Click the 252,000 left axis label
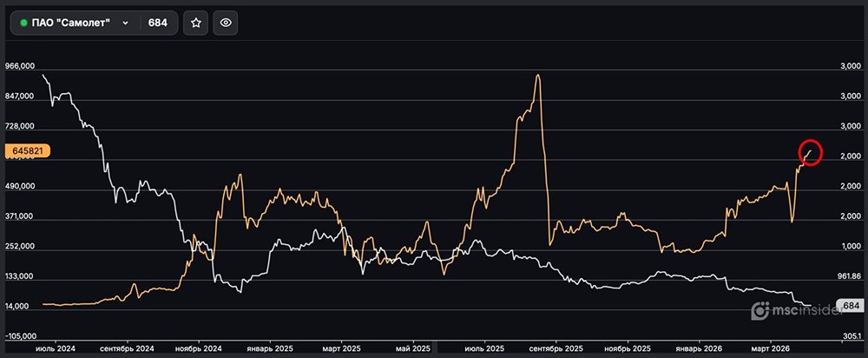The height and width of the screenshot is (358, 868). tap(19, 247)
